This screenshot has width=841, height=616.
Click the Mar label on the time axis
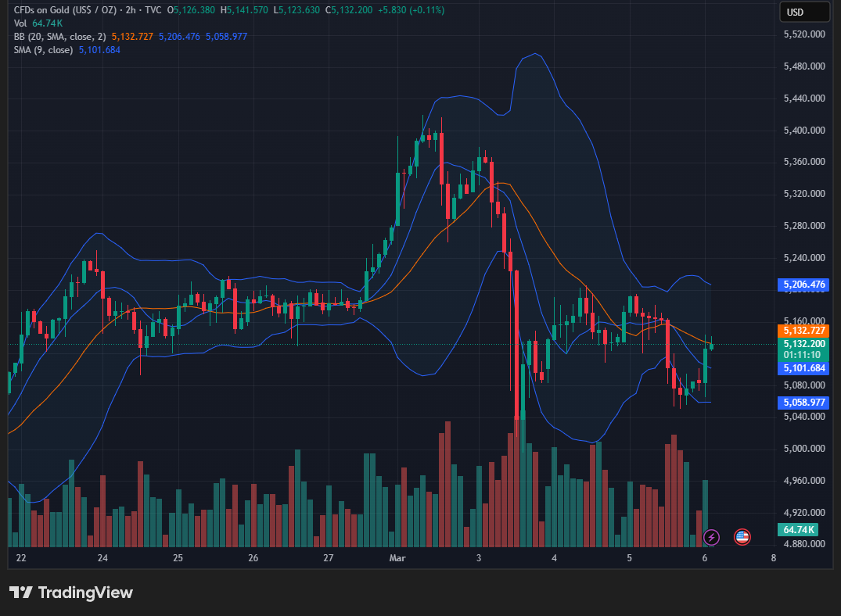coord(397,558)
